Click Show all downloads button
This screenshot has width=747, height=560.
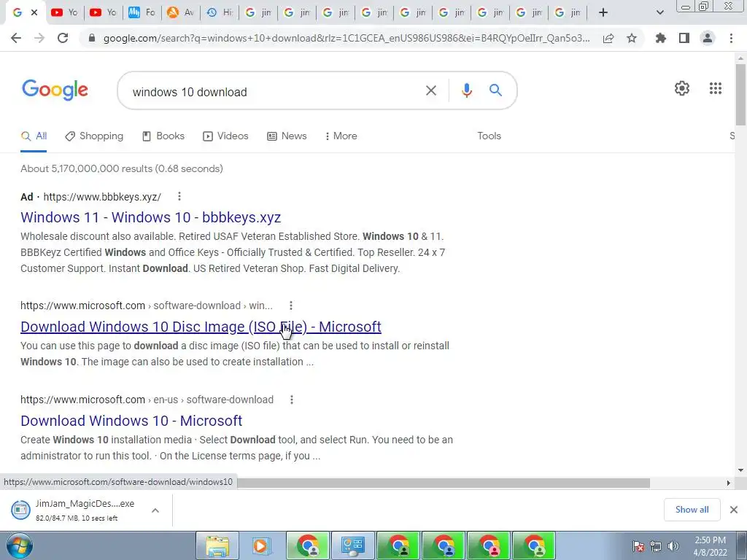[692, 510]
